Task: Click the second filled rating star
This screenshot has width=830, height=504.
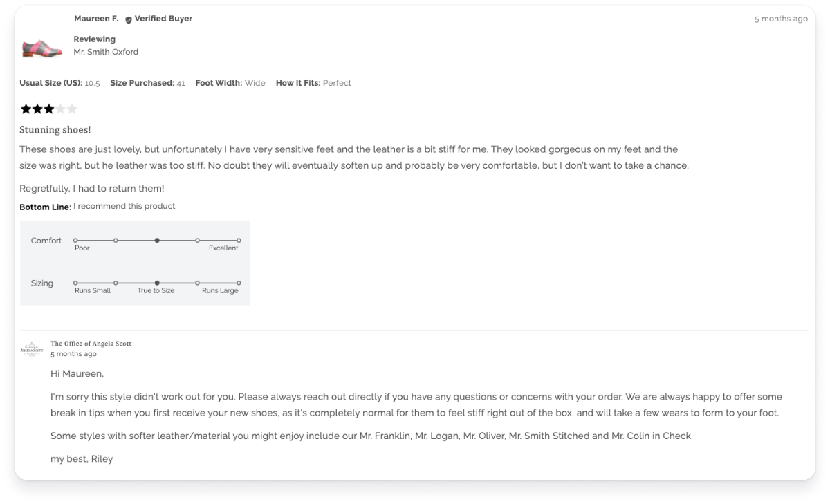Action: (37, 109)
